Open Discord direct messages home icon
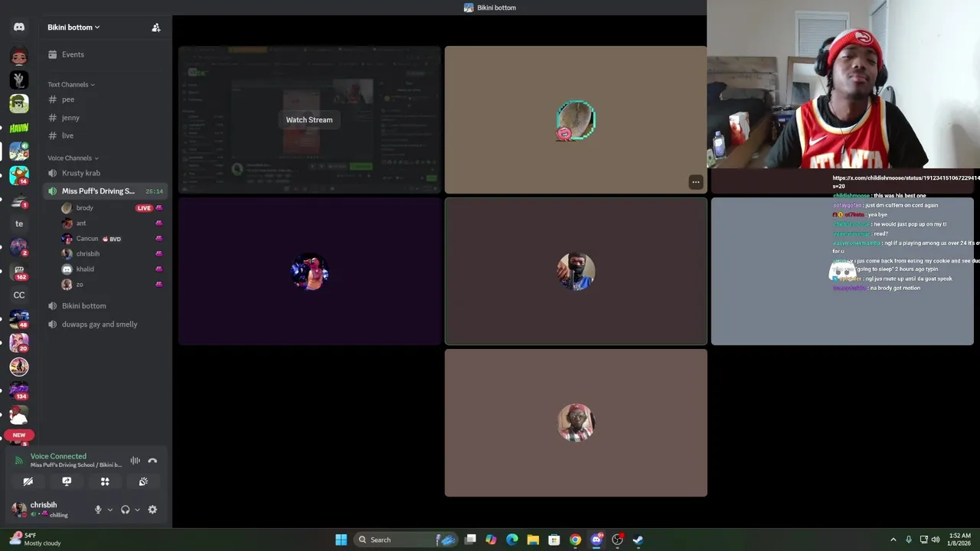The height and width of the screenshot is (551, 980). click(x=19, y=27)
